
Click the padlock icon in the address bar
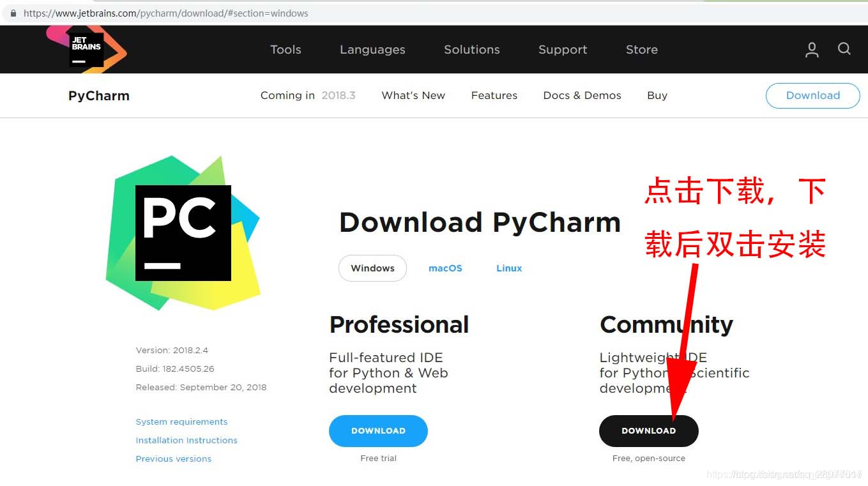(14, 13)
